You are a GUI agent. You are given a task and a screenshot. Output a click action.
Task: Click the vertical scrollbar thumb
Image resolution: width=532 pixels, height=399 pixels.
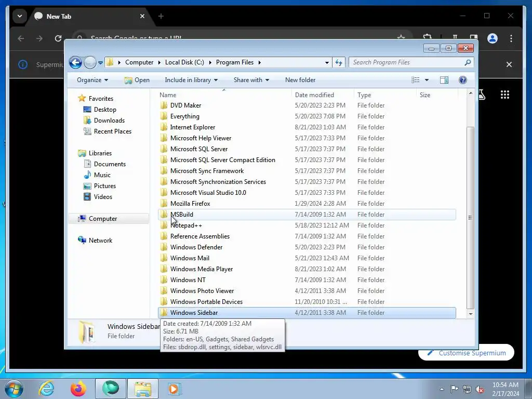pyautogui.click(x=471, y=218)
